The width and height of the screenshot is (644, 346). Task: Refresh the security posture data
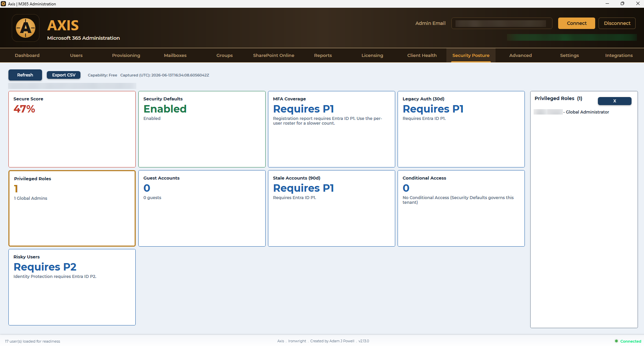[25, 75]
